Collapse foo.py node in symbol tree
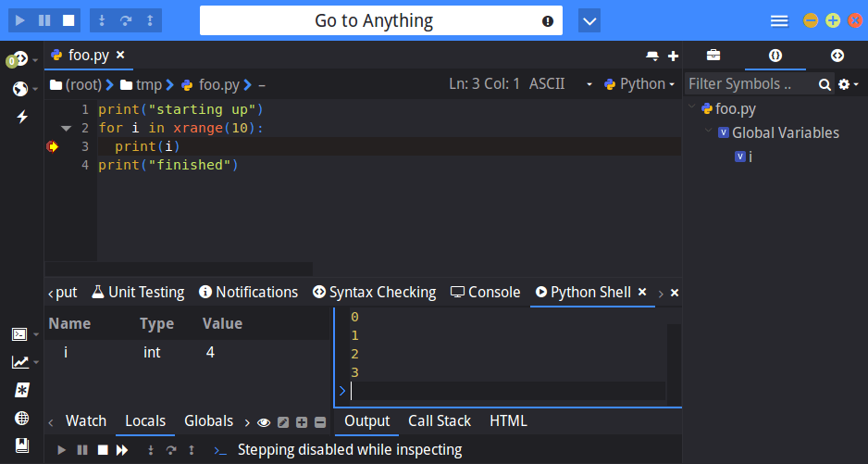Viewport: 868px width, 464px height. [x=691, y=107]
